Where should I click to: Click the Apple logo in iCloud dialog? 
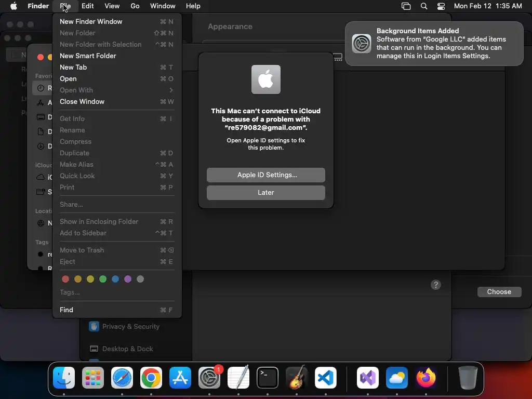[x=265, y=79]
